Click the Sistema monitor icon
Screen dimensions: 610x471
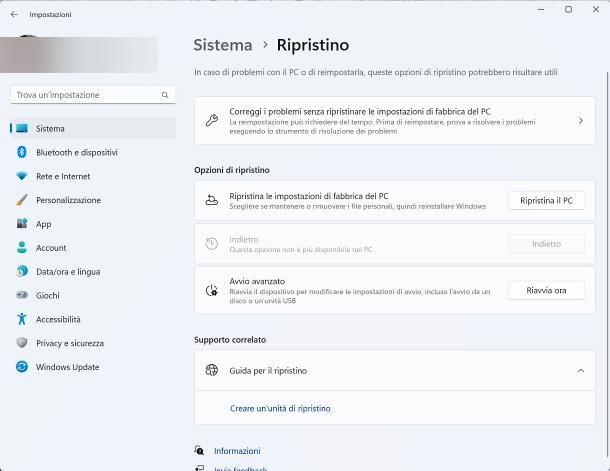(22, 128)
